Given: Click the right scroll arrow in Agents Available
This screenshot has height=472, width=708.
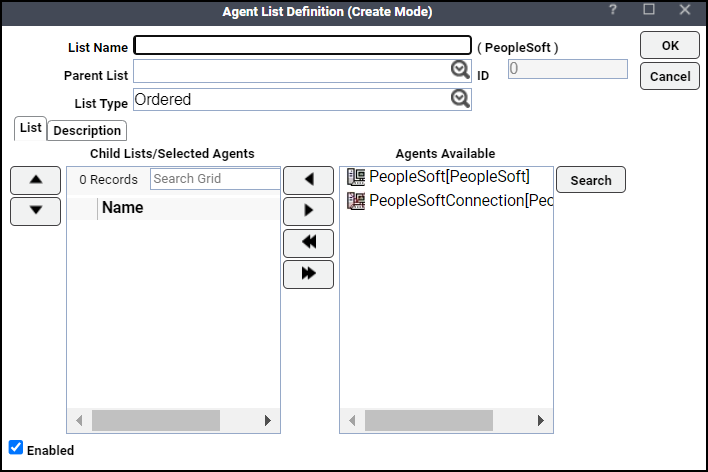Looking at the screenshot, I should click(540, 421).
